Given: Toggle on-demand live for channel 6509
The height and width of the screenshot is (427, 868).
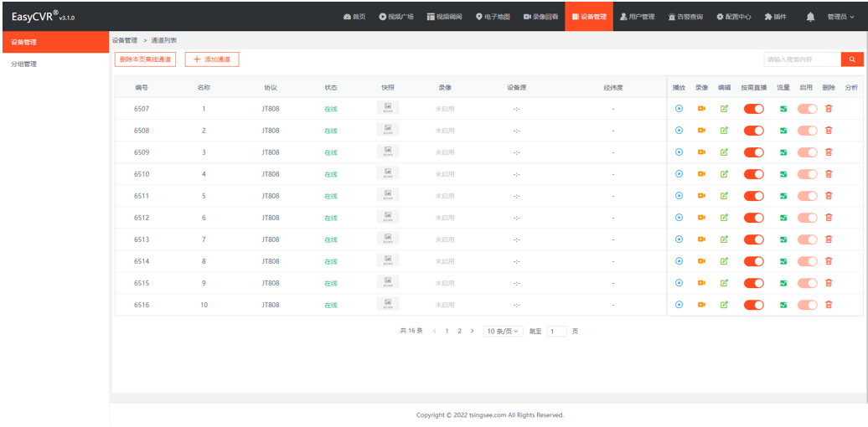Looking at the screenshot, I should [754, 152].
